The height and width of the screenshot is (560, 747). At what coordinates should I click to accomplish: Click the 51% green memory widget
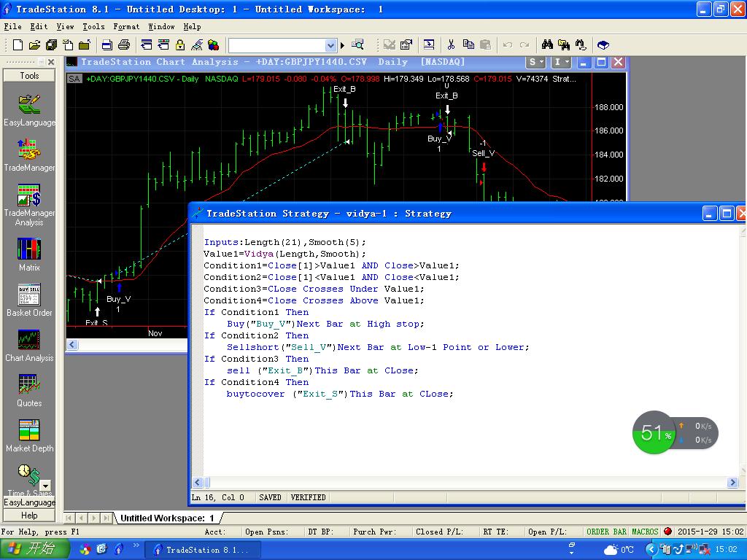pos(655,432)
